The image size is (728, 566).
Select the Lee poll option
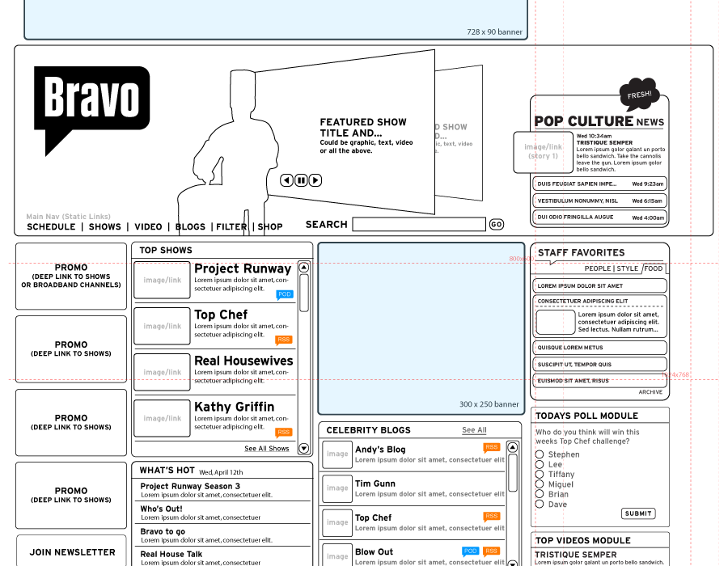[540, 464]
